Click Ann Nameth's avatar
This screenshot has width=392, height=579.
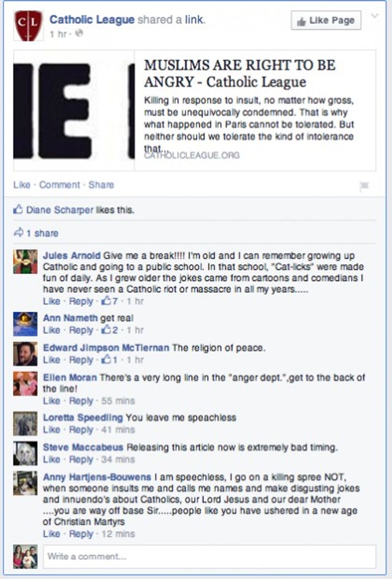[25, 324]
